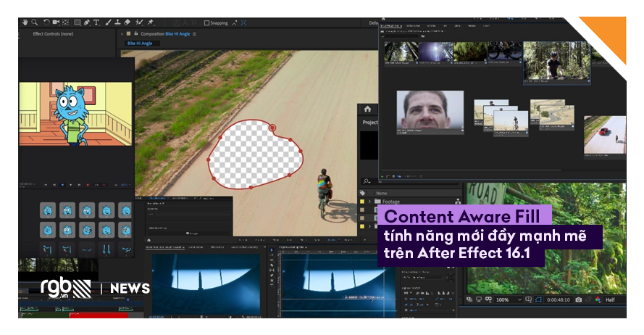Open the Composition panel menu
The width and height of the screenshot is (644, 335).
pos(195,33)
